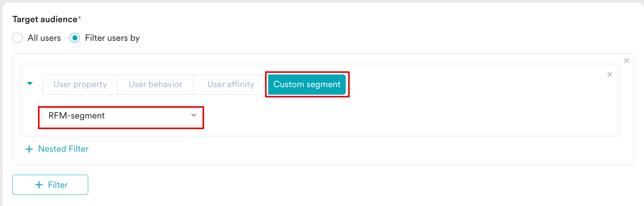Click the All users label text

[44, 38]
